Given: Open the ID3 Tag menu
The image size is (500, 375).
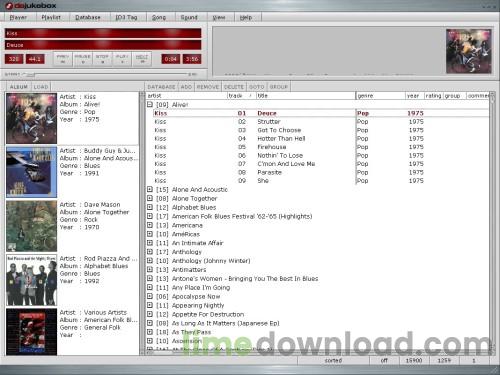Looking at the screenshot, I should pos(127,17).
